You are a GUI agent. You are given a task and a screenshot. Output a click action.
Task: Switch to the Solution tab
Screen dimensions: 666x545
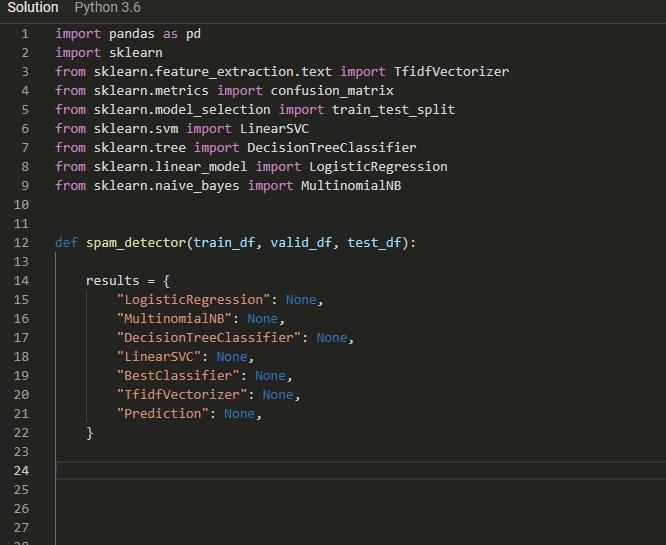coord(33,7)
